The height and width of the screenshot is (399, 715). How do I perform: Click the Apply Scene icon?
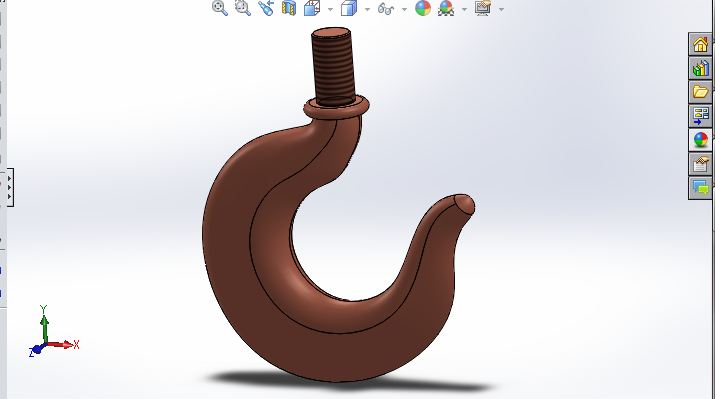pos(446,8)
